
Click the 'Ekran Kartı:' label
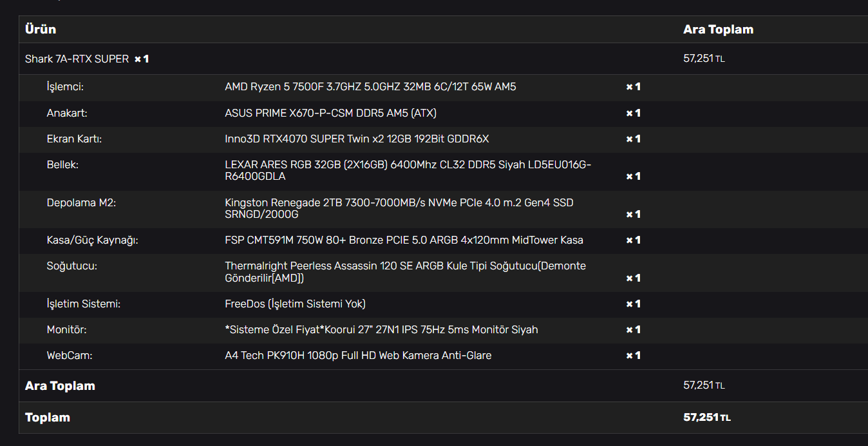click(x=74, y=139)
